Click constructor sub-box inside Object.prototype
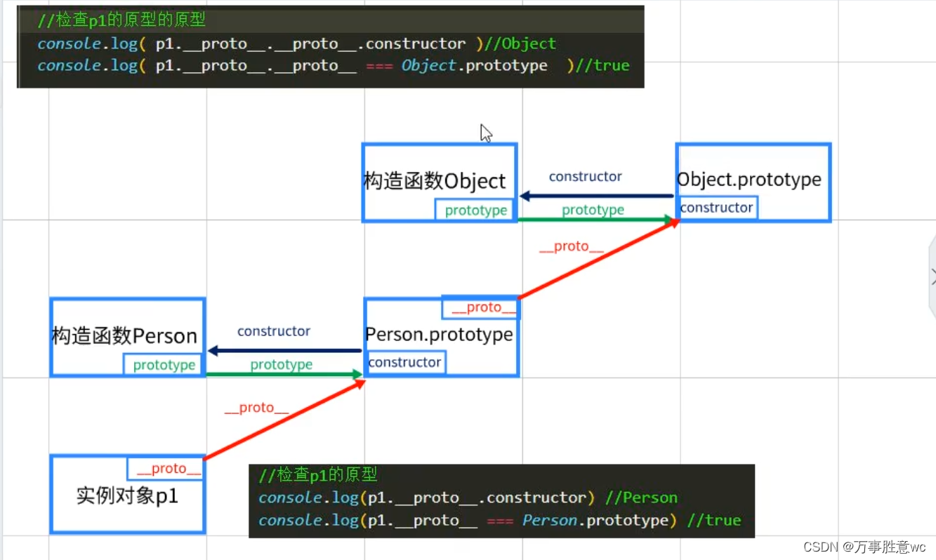This screenshot has height=560, width=936. pyautogui.click(x=717, y=208)
